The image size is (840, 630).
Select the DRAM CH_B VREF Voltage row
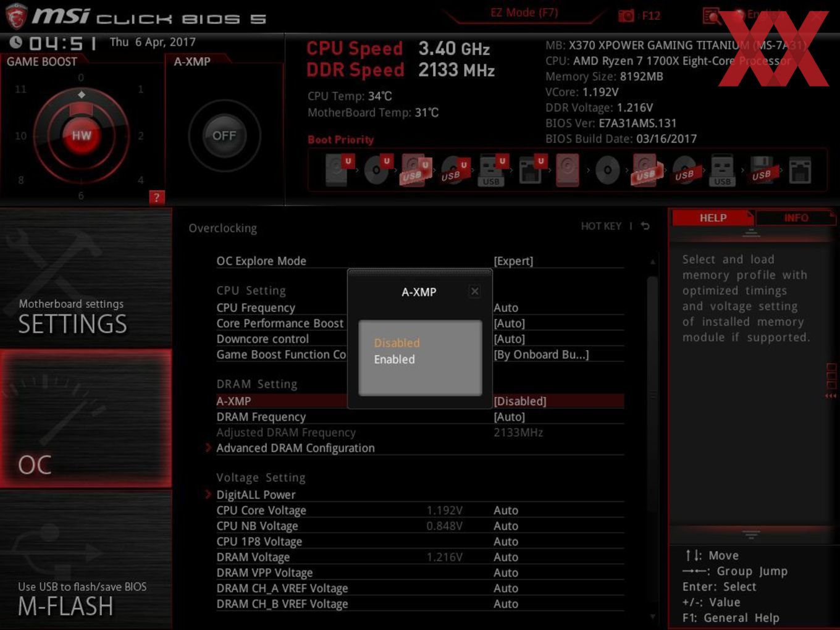point(420,603)
